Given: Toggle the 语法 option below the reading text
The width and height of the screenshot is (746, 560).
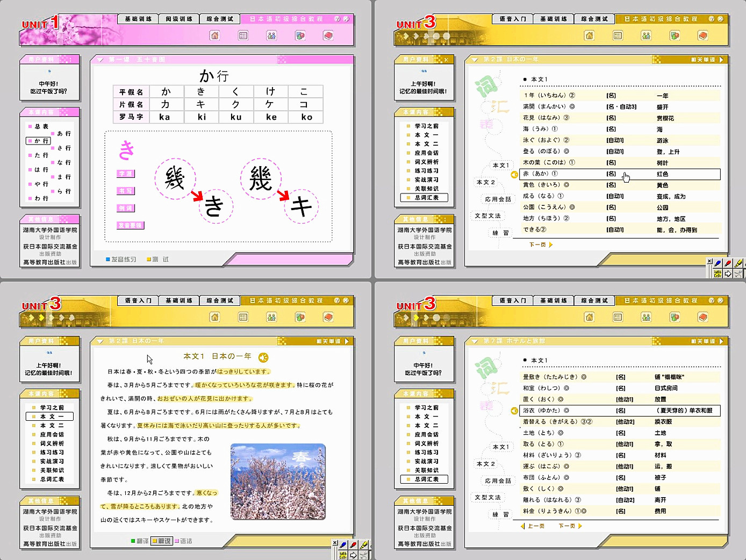Looking at the screenshot, I should (183, 541).
